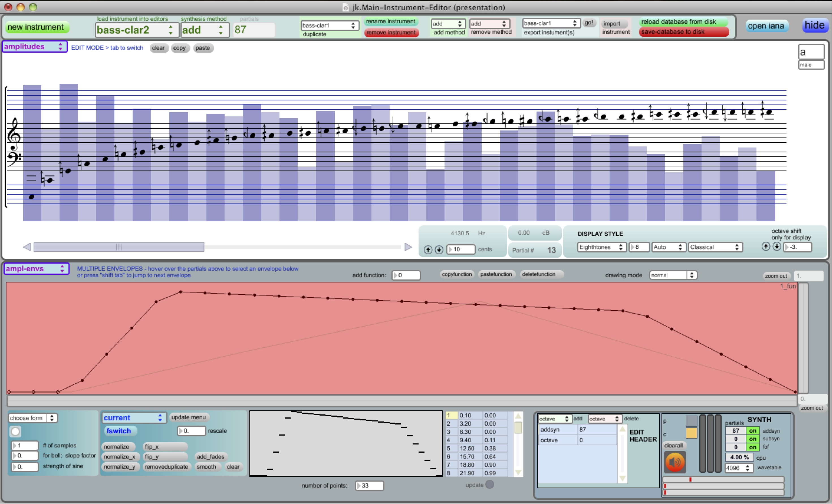Click the orange c swatch

691,433
